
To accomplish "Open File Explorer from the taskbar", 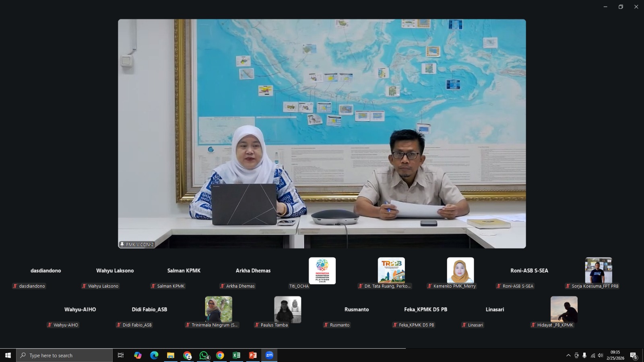I will pos(171,355).
